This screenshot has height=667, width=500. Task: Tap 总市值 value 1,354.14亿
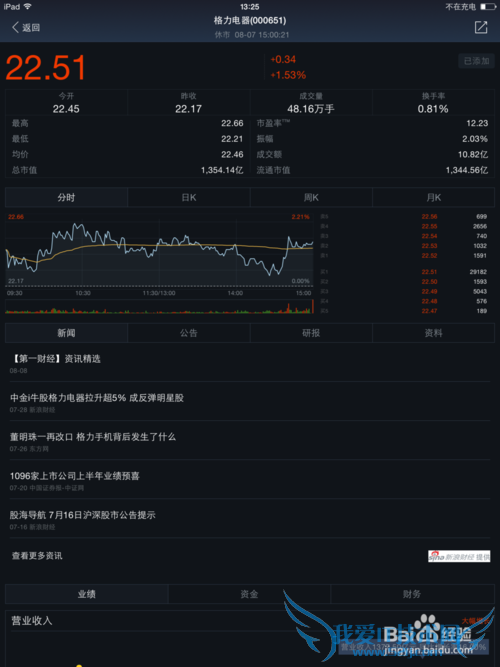point(222,170)
